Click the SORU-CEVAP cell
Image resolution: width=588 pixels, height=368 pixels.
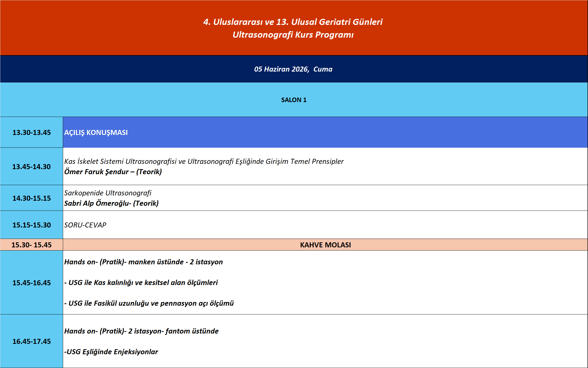[x=85, y=225]
